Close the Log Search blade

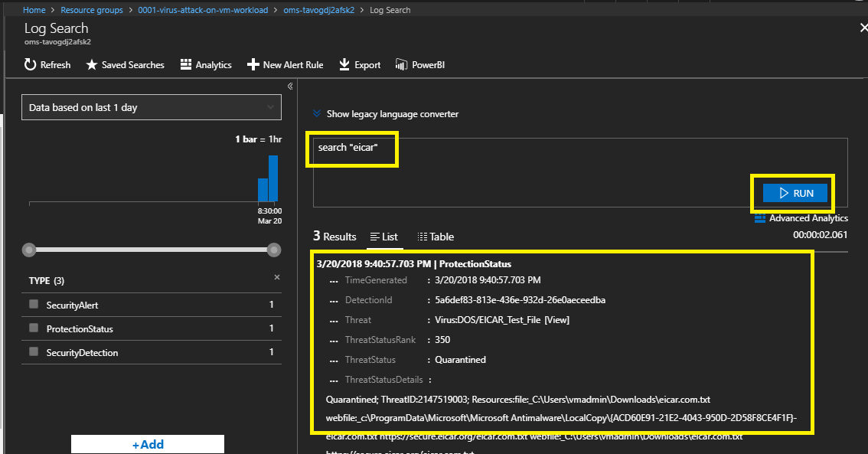pos(863,28)
